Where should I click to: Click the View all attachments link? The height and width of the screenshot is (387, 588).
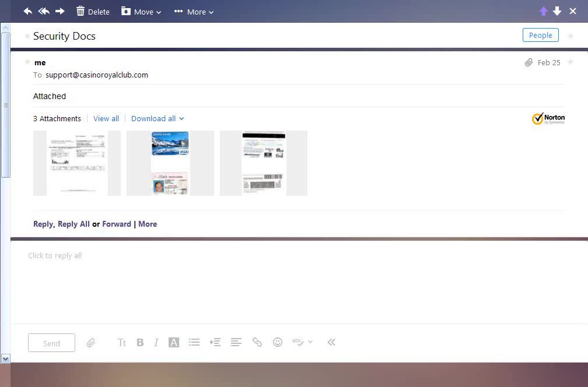click(106, 118)
